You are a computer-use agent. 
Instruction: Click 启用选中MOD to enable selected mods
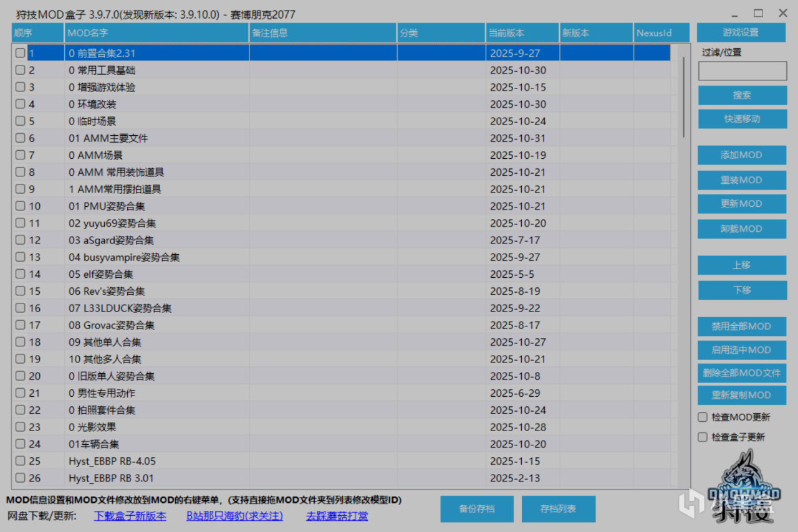click(x=742, y=350)
